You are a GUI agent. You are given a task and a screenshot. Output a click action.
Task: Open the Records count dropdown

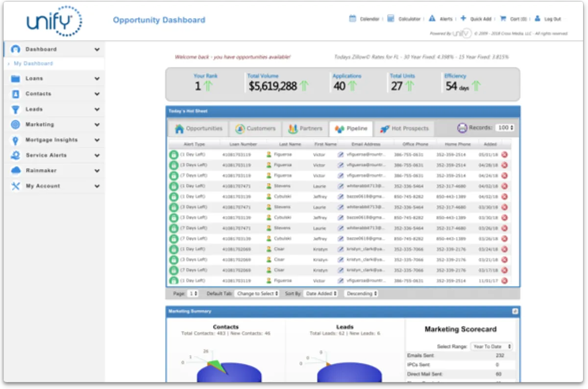coord(505,128)
